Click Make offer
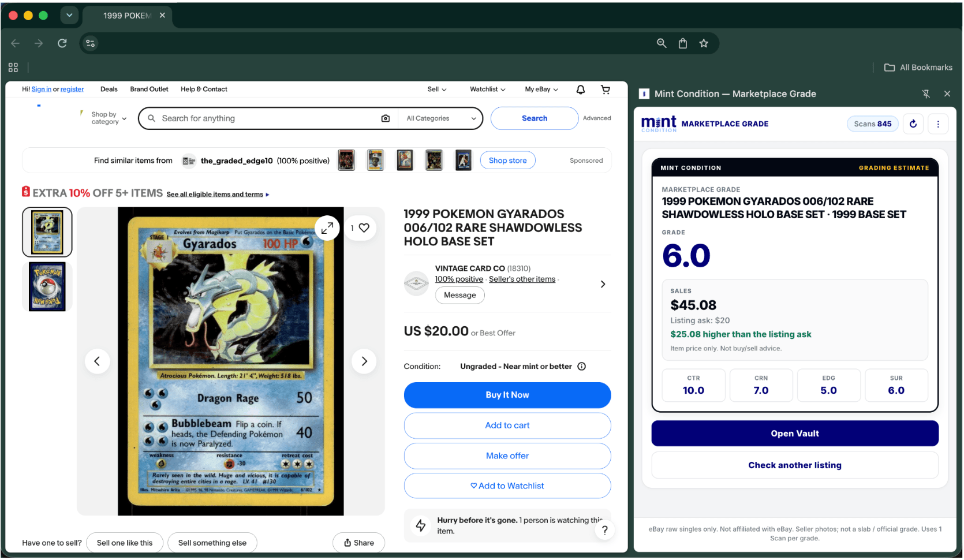The image size is (964, 560). (x=507, y=456)
